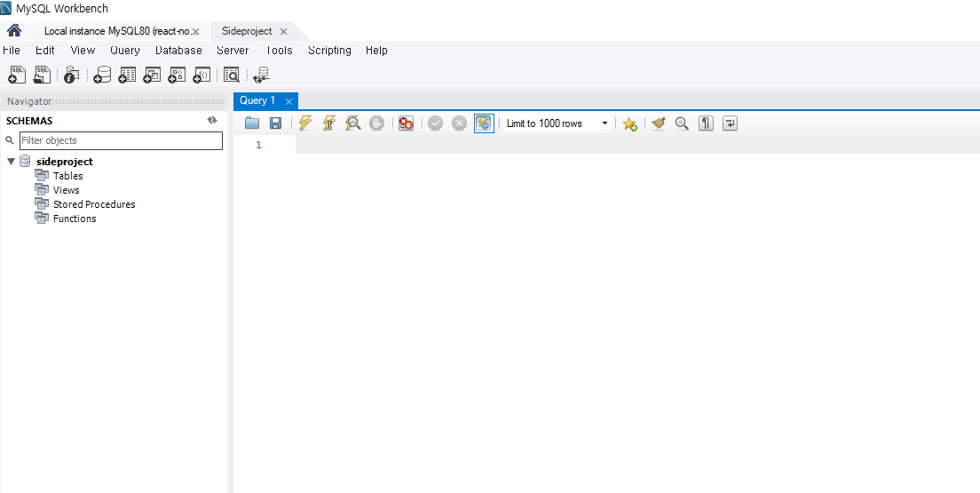980x493 pixels.
Task: Stop the running query icon
Action: 376,123
